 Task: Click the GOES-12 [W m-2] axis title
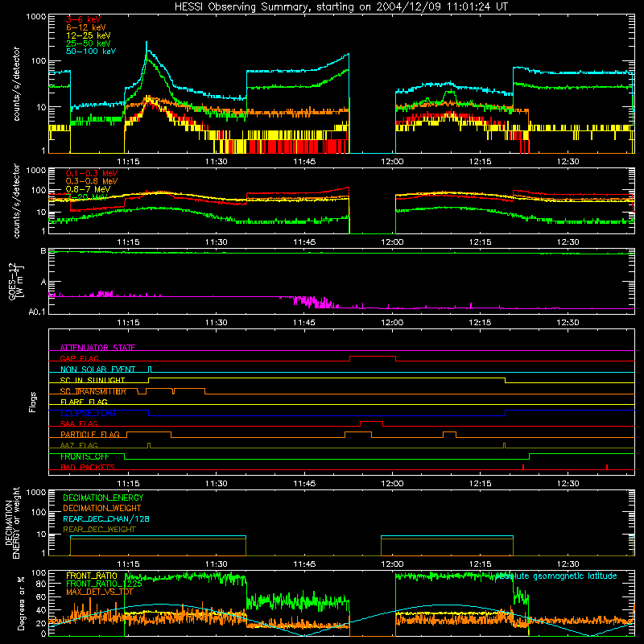coord(16,281)
